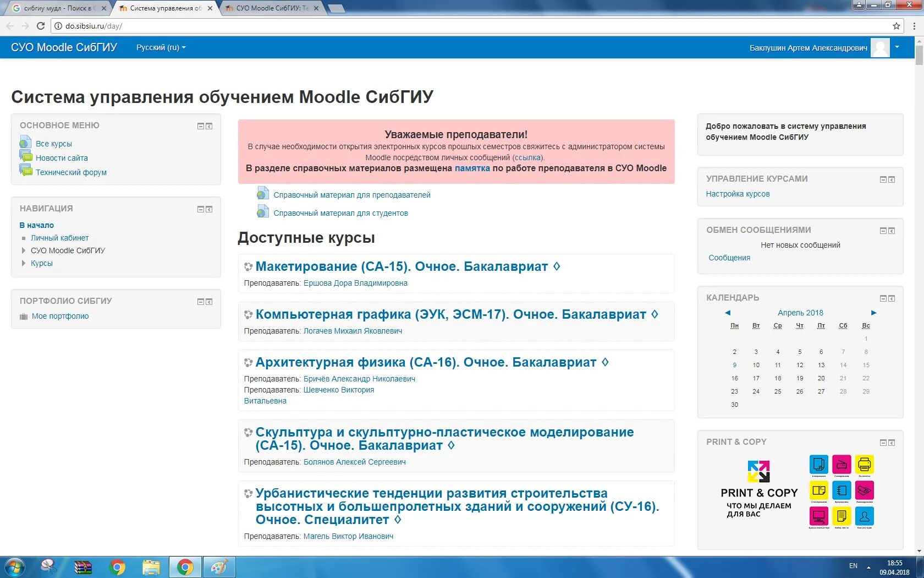Screen dimensions: 924x578
Task: Open Настройка курсов link
Action: click(x=738, y=194)
